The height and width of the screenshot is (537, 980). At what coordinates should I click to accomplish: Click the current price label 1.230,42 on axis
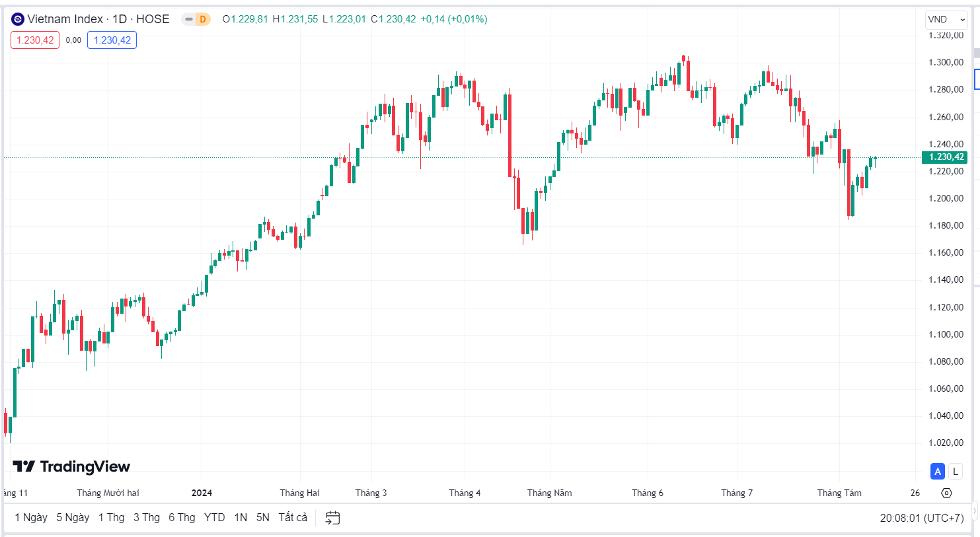[x=945, y=157]
